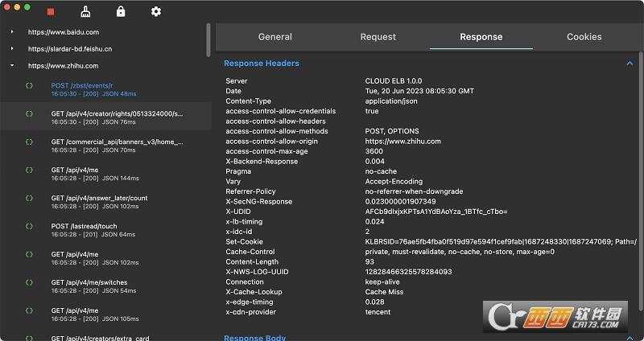
Task: Click JSON icon beside POST /lastread/touch
Action: coord(29,226)
